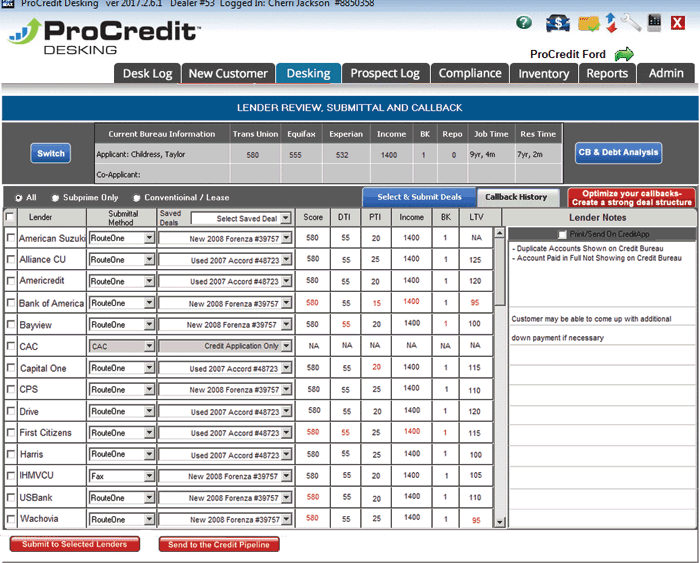Open CAC submittal method dropdown
This screenshot has height=563, width=700.
[x=121, y=346]
